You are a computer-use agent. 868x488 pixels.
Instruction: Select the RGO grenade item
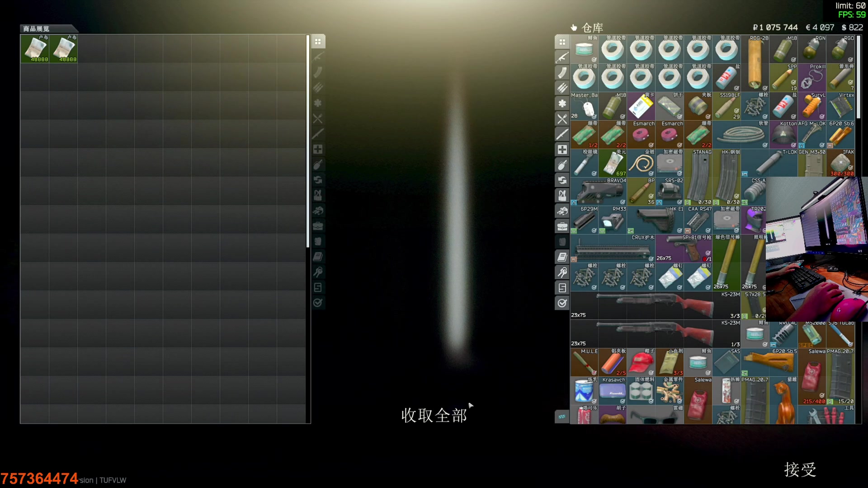[840, 49]
